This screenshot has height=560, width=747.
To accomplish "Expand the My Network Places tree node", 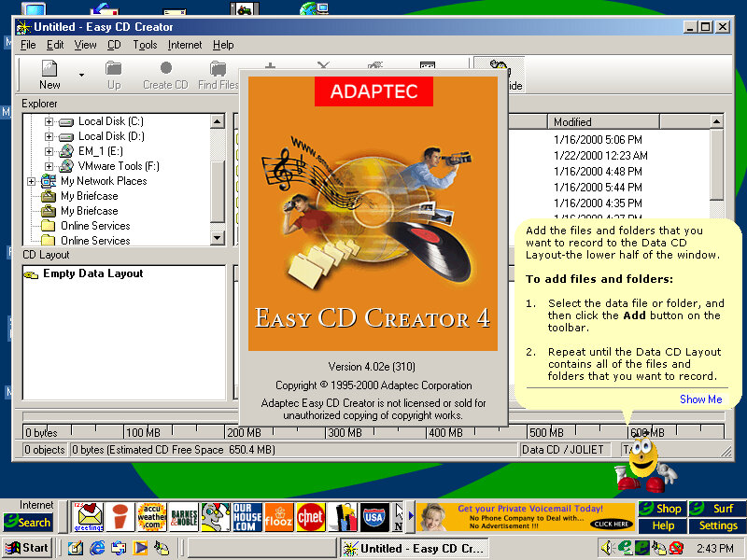I will 32,181.
